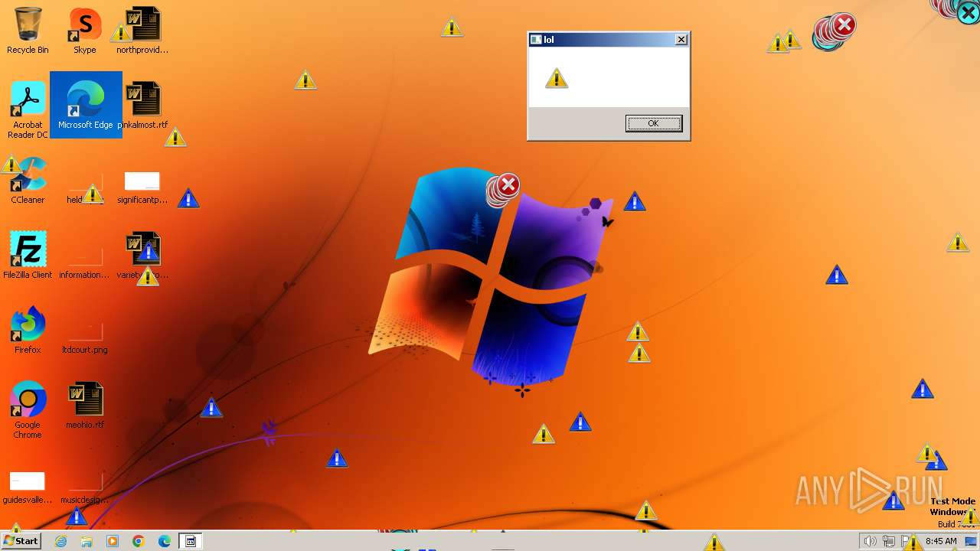Image resolution: width=980 pixels, height=551 pixels.
Task: Close the lol message box
Action: pyautogui.click(x=681, y=40)
